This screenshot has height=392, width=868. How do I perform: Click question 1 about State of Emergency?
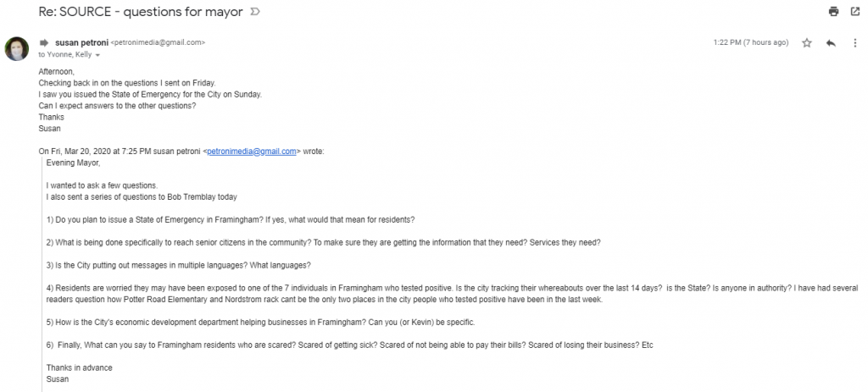tap(230, 219)
